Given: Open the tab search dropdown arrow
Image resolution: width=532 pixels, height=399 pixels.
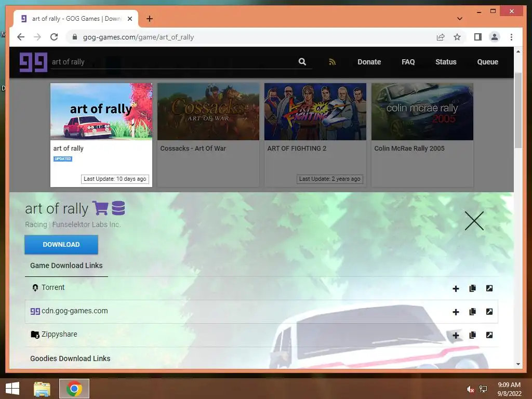Looking at the screenshot, I should pyautogui.click(x=459, y=19).
